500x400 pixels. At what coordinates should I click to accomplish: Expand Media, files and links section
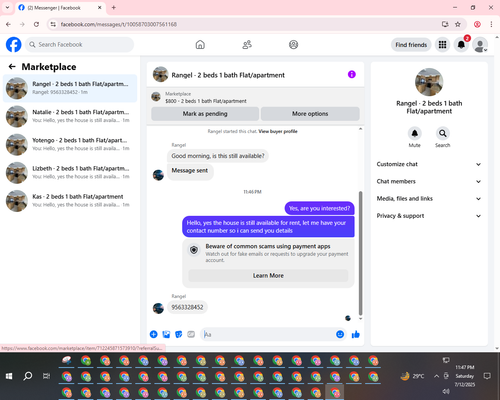pyautogui.click(x=429, y=199)
